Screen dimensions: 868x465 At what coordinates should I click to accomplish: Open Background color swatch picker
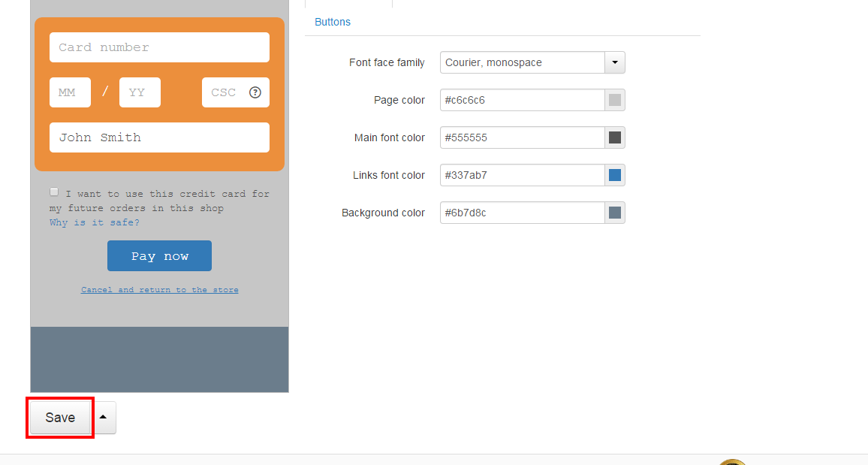click(614, 213)
